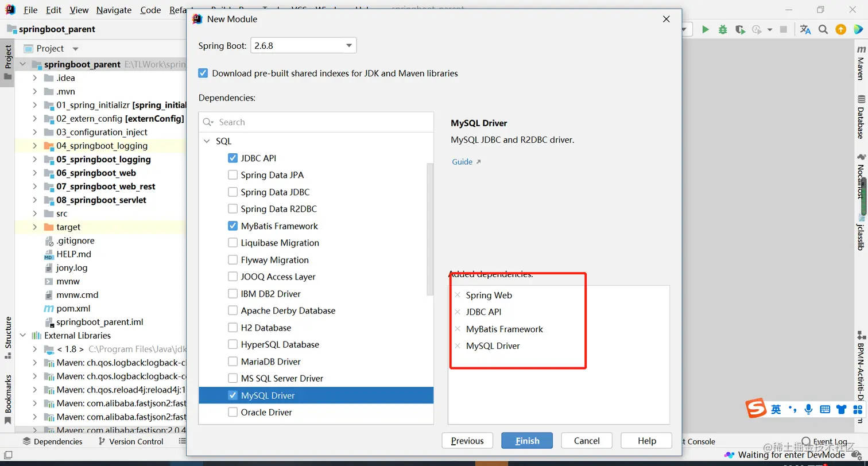Viewport: 868px width, 466px height.
Task: Check the Spring Data JDBC dependency
Action: click(x=232, y=192)
